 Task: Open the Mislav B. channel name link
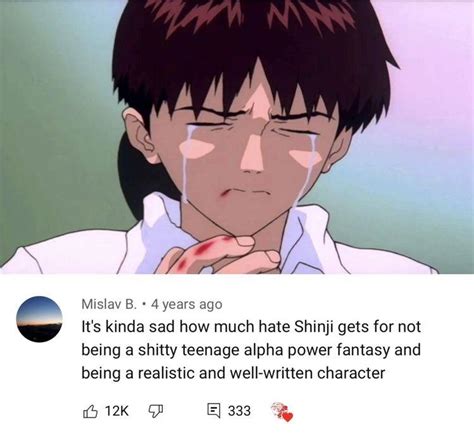(109, 304)
